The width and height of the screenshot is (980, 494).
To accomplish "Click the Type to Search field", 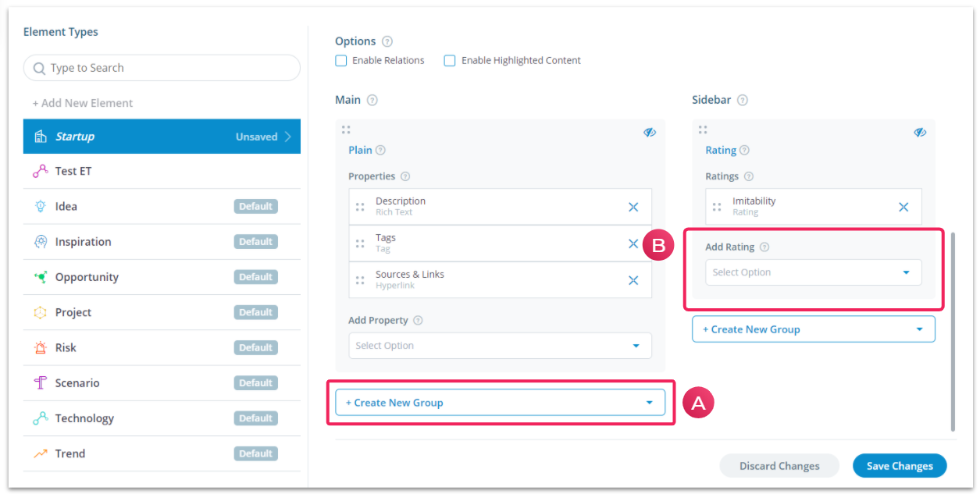I will click(x=162, y=68).
